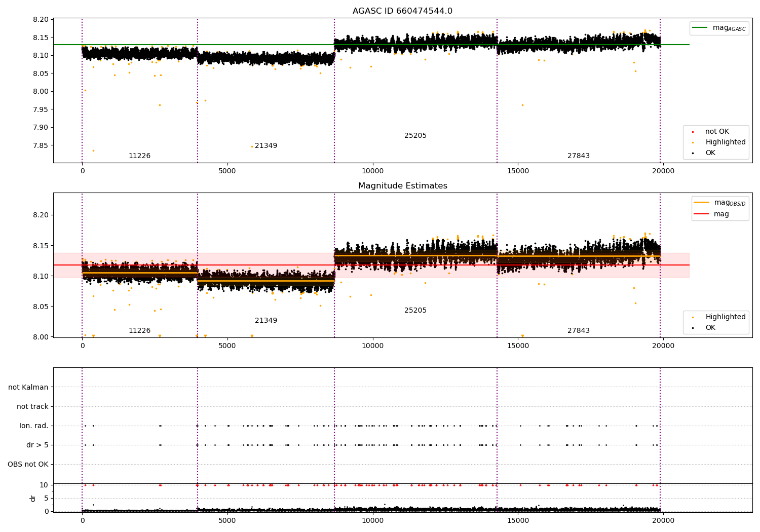Click the '7.85' tick on top plot
760x532 pixels.
pyautogui.click(x=42, y=145)
